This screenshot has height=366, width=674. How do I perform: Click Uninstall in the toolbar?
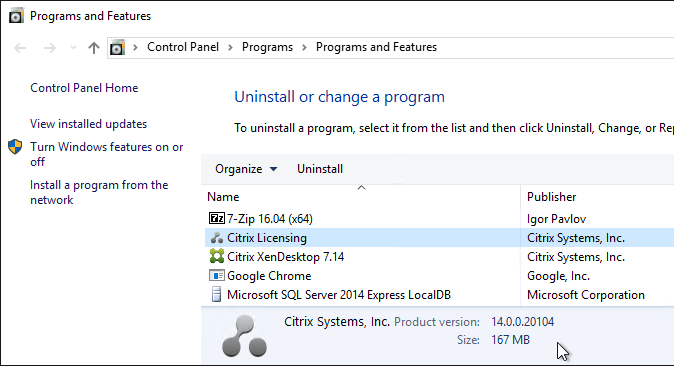coord(320,169)
